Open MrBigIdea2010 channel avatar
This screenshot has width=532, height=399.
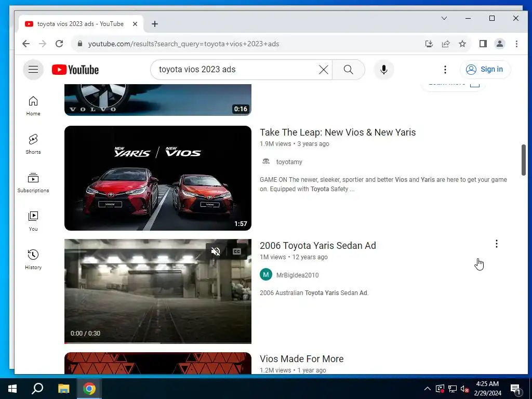[x=266, y=274]
